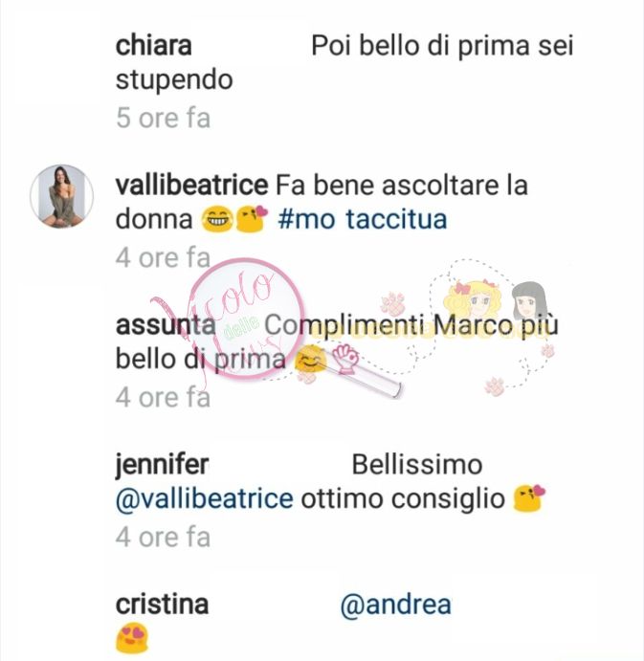
Task: Click the OK hand emoji
Action: click(345, 359)
